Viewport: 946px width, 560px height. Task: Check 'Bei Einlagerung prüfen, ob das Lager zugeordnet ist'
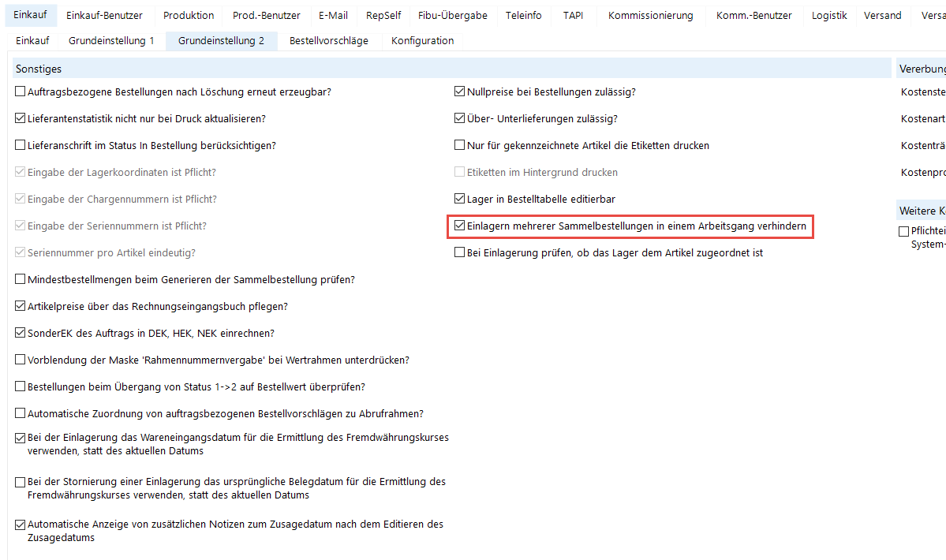(460, 252)
